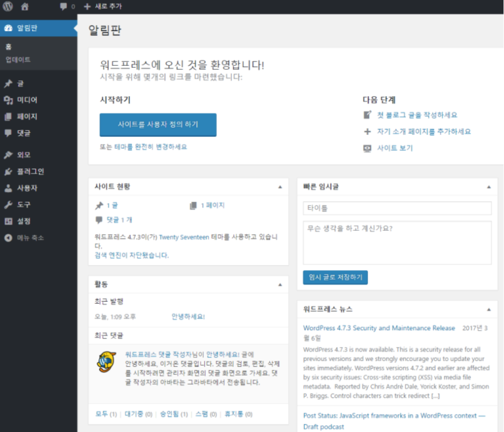This screenshot has width=504, height=432.
Task: Click the 사용자 user icon
Action: pyautogui.click(x=8, y=188)
